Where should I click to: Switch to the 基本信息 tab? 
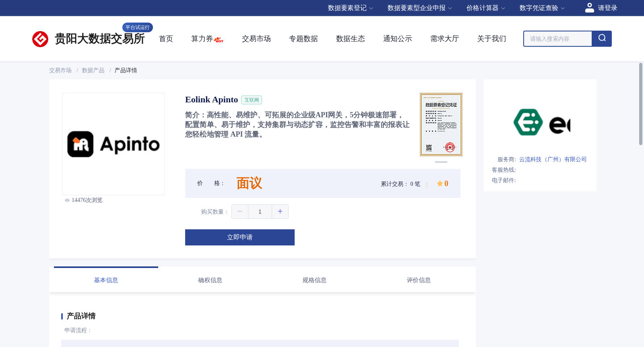(x=106, y=280)
